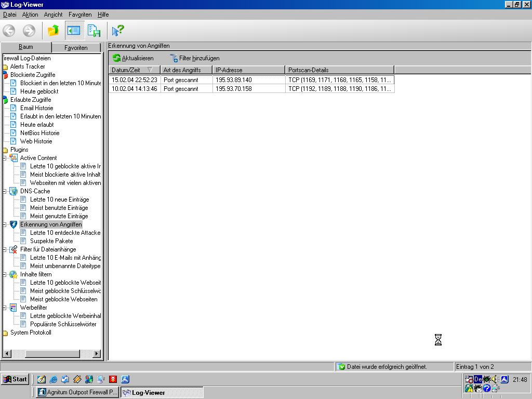
Task: Switch to Agnitum Outpost Firewall taskbar button
Action: tap(77, 392)
